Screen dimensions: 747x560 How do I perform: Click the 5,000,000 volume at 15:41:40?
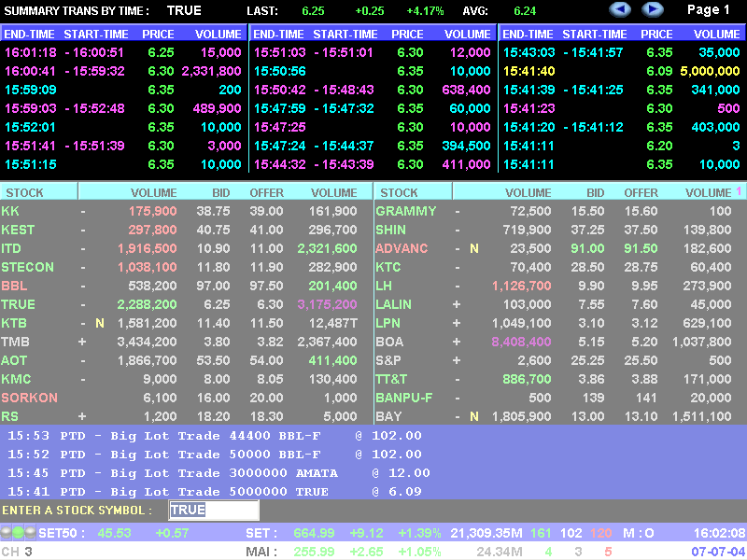point(710,71)
